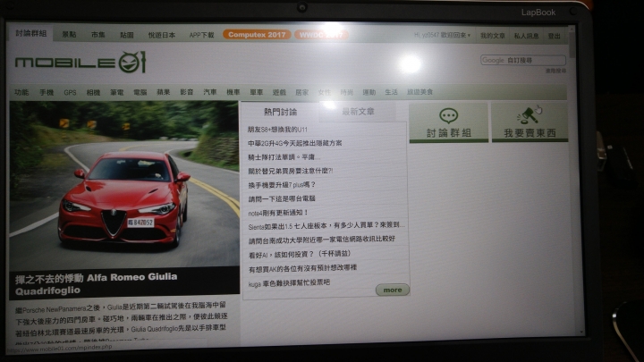Open the 悅遊日本 top menu item
This screenshot has height=362, width=644.
coord(161,35)
